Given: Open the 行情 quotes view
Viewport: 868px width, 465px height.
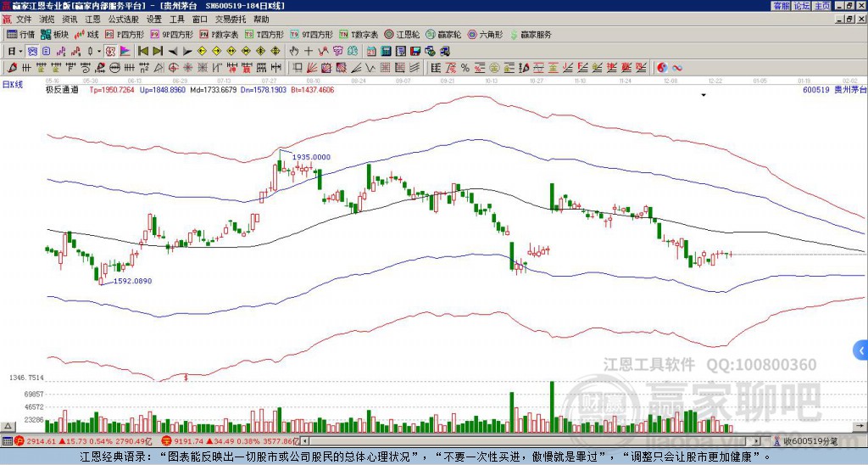Looking at the screenshot, I should tap(20, 34).
